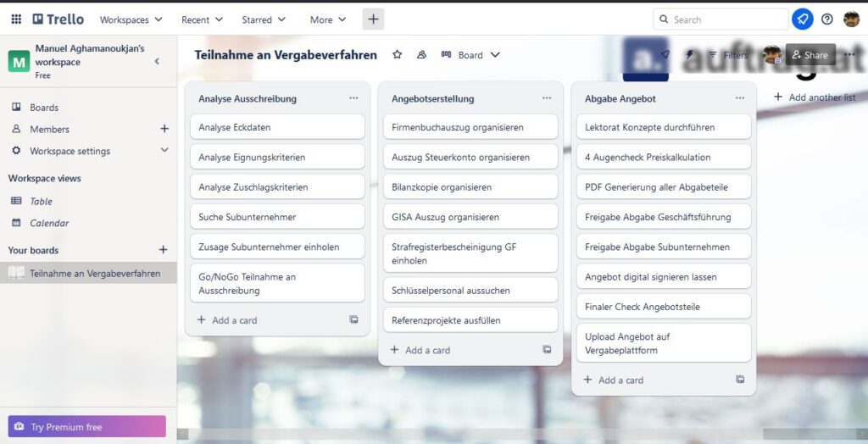Image resolution: width=868 pixels, height=444 pixels.
Task: Open Angebotserstellung list actions menu
Action: pos(547,98)
